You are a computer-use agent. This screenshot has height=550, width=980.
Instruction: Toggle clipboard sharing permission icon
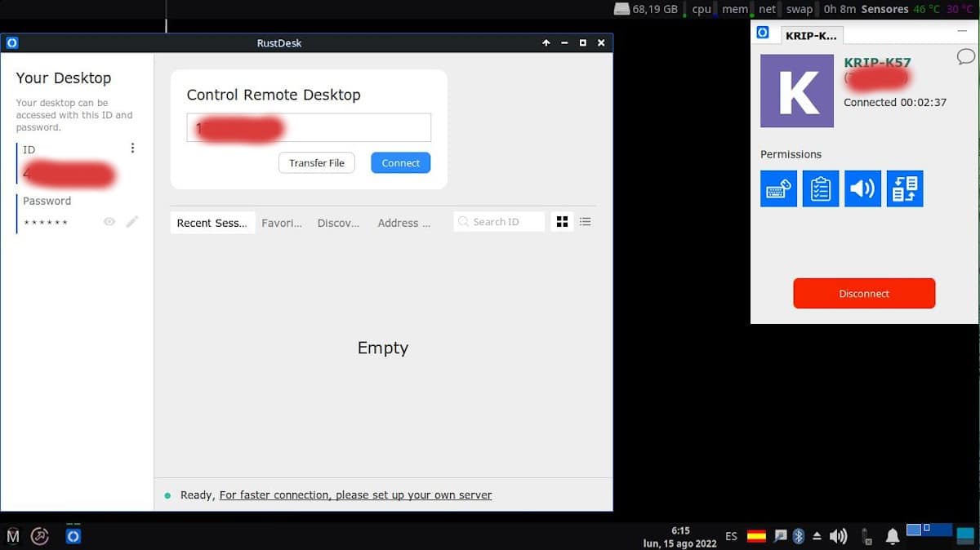[x=821, y=189]
